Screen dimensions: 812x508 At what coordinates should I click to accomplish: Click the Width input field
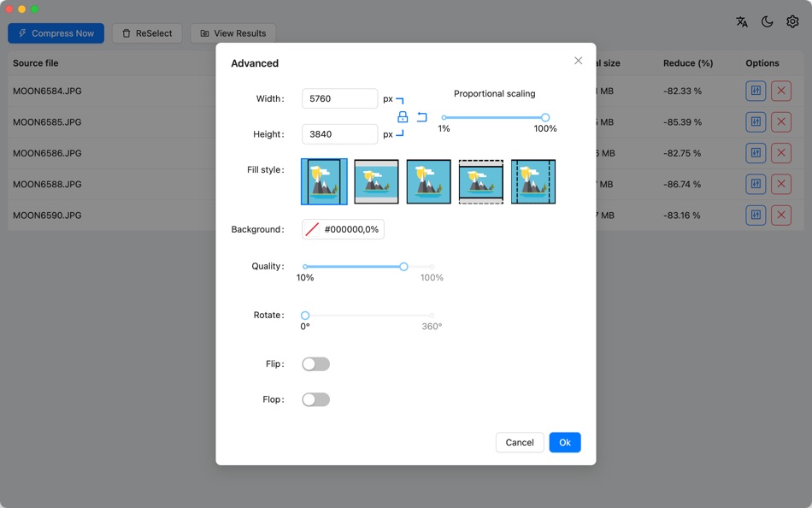click(339, 98)
